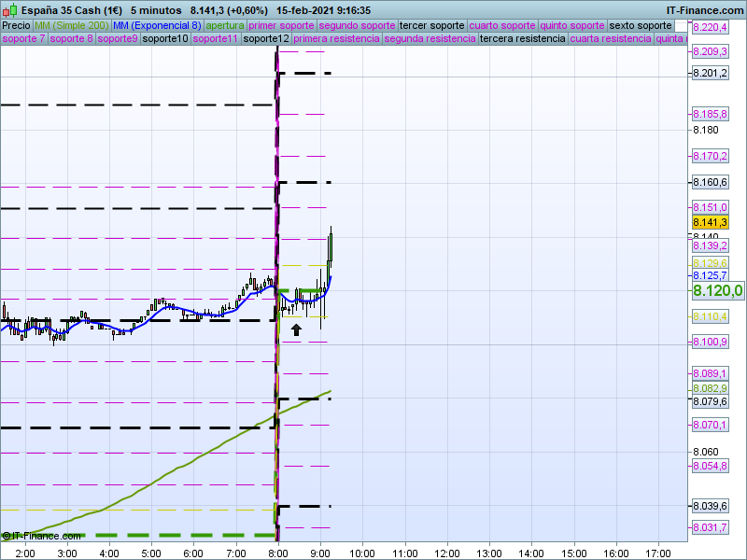Screen dimensions: 747x560
Task: Select segundo soporte legend label
Action: click(x=357, y=26)
